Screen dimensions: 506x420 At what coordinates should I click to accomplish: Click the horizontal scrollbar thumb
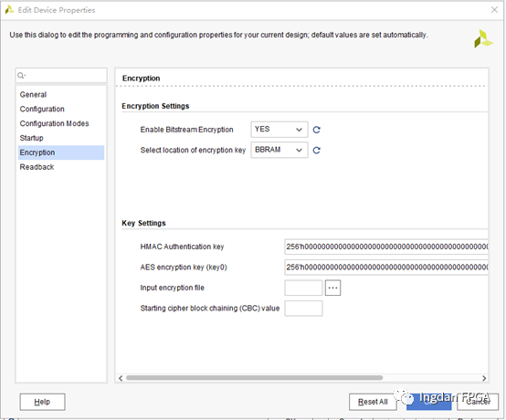coord(254,378)
